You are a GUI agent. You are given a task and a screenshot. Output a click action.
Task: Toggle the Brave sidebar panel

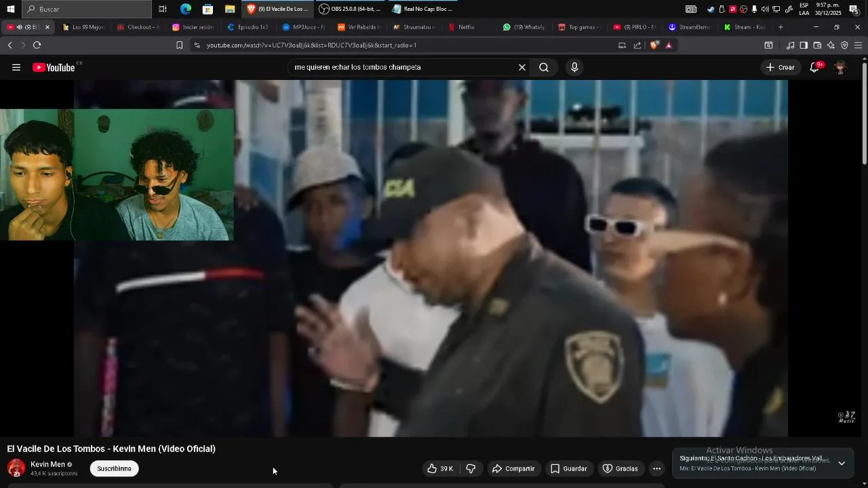click(x=804, y=45)
